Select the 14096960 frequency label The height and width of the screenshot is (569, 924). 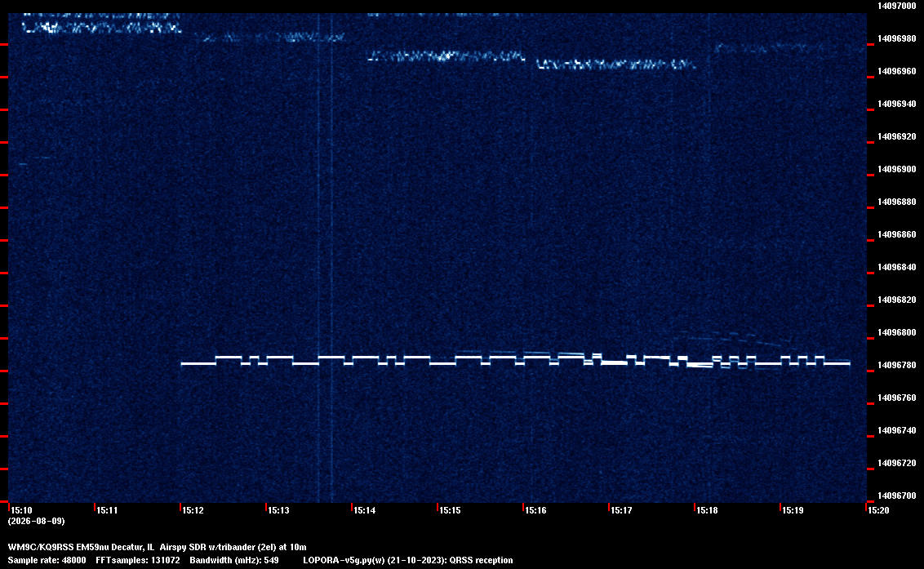click(x=897, y=71)
